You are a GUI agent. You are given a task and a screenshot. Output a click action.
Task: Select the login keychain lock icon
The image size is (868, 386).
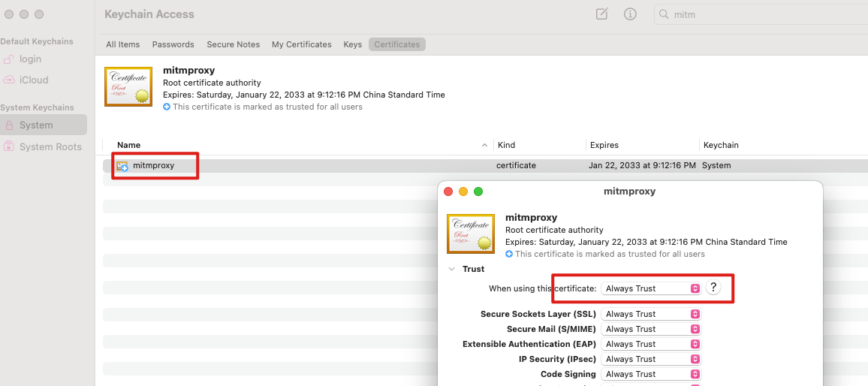pyautogui.click(x=9, y=59)
